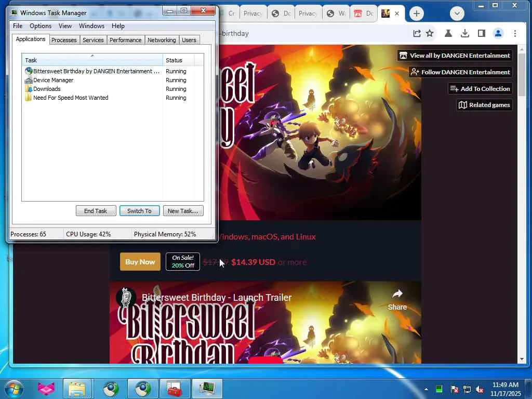Click the Switch To button
This screenshot has width=532, height=399.
pyautogui.click(x=139, y=211)
